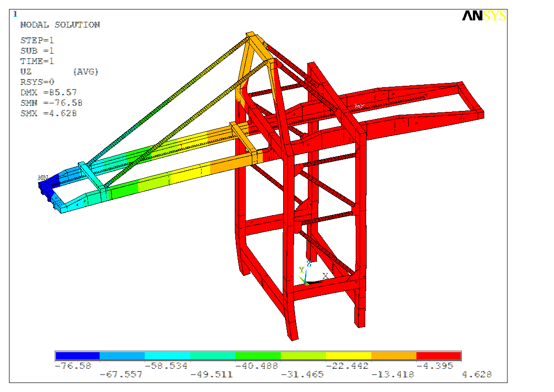
Task: Select the orange legend color band
Action: [394, 356]
